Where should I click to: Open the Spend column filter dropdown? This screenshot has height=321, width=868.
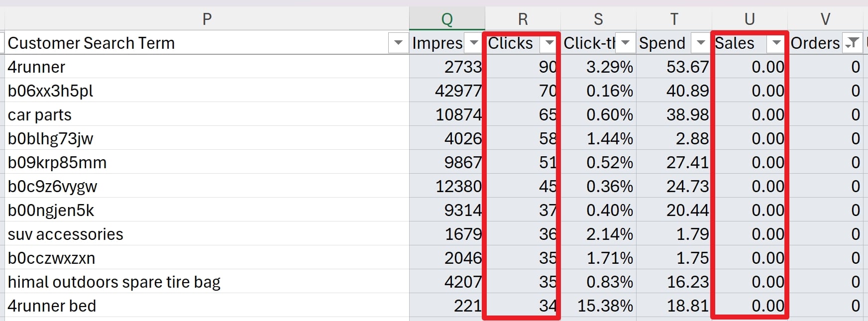[701, 43]
